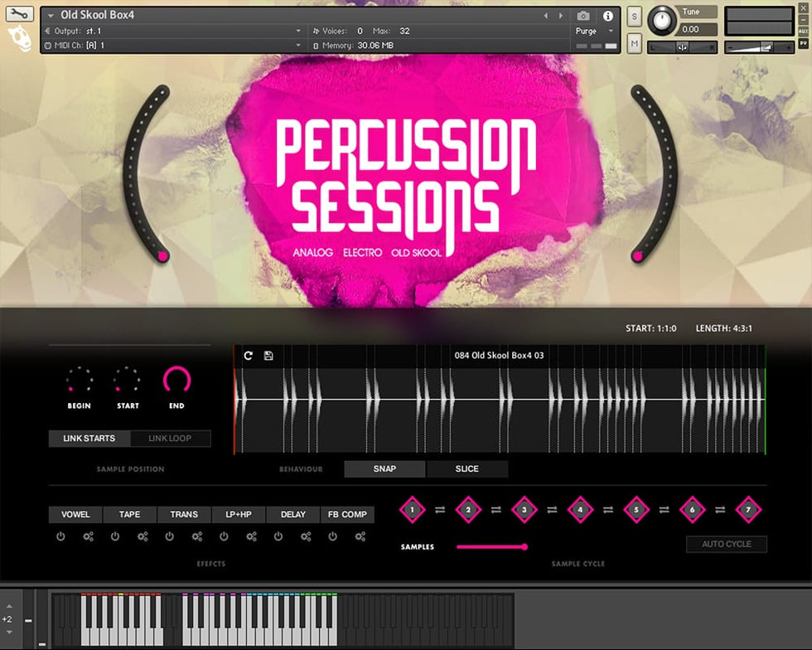Open the instrument info icon
The height and width of the screenshot is (650, 812).
click(x=608, y=16)
